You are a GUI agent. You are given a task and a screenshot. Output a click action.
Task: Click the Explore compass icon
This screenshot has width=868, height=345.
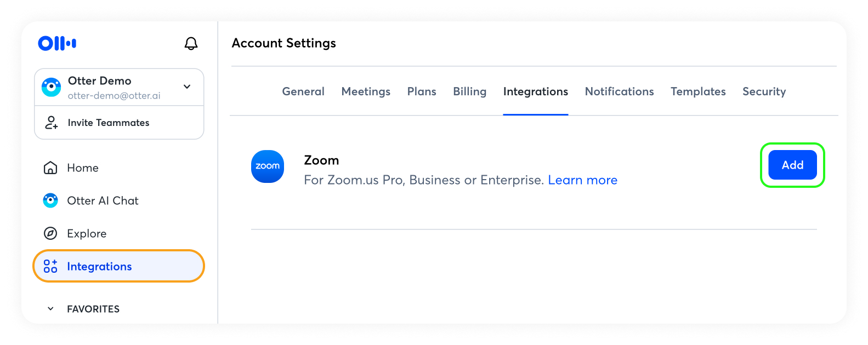pos(50,234)
